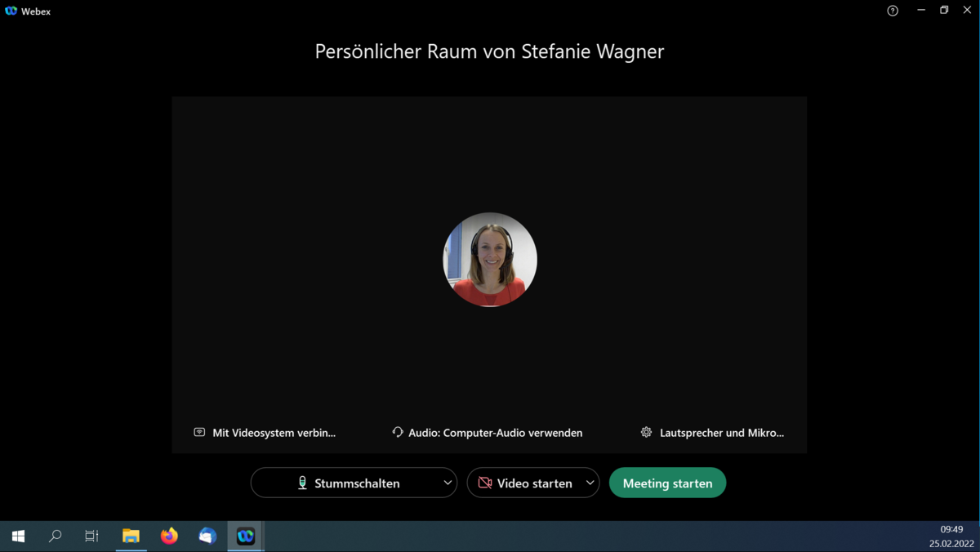
Task: Open Windows taskbar search
Action: coord(55,536)
